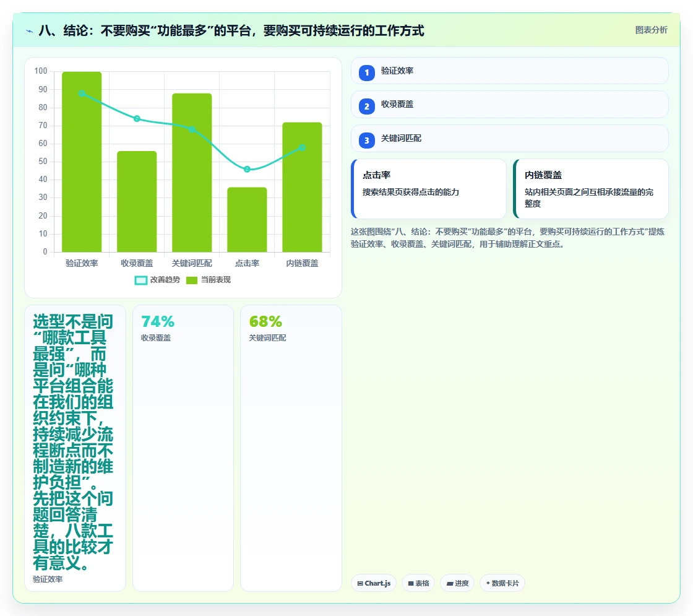This screenshot has width=693, height=616.
Task: Click the icon in the Chart.js tag
Action: [x=360, y=584]
